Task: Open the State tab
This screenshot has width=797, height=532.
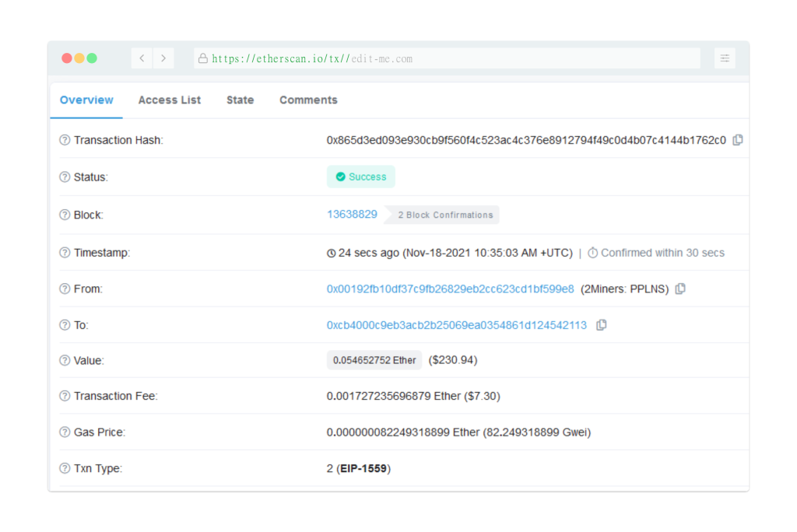Action: tap(240, 100)
